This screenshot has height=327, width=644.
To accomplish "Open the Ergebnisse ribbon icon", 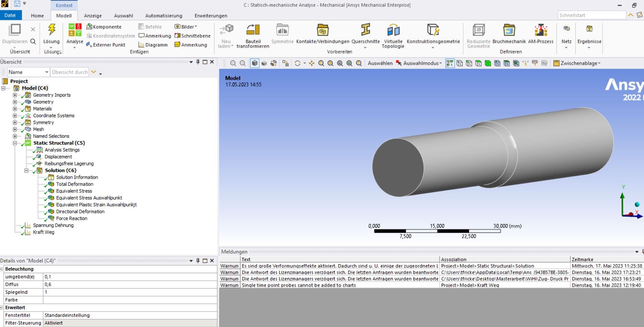I will pyautogui.click(x=589, y=29).
